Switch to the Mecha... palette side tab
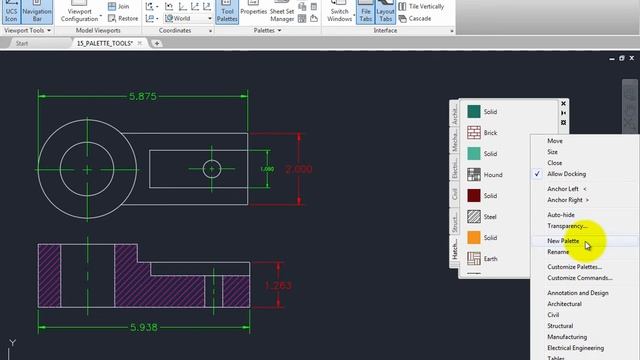Image resolution: width=640 pixels, height=360 pixels. click(454, 140)
